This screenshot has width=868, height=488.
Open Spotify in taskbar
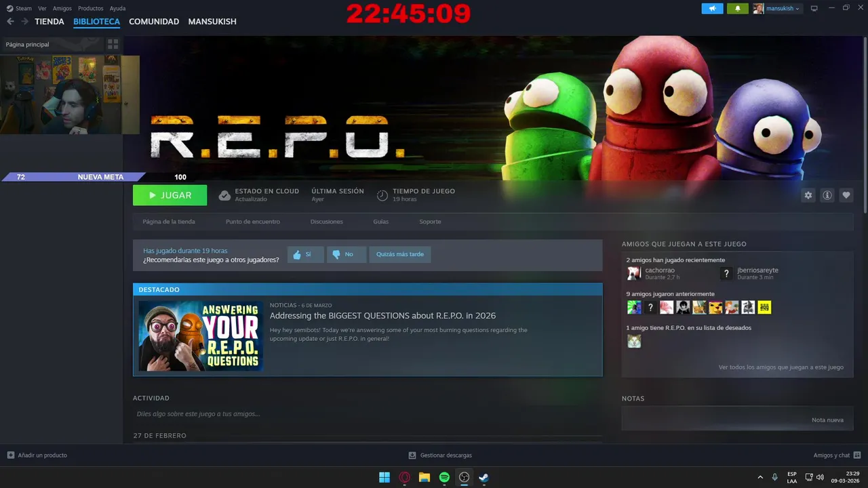444,477
